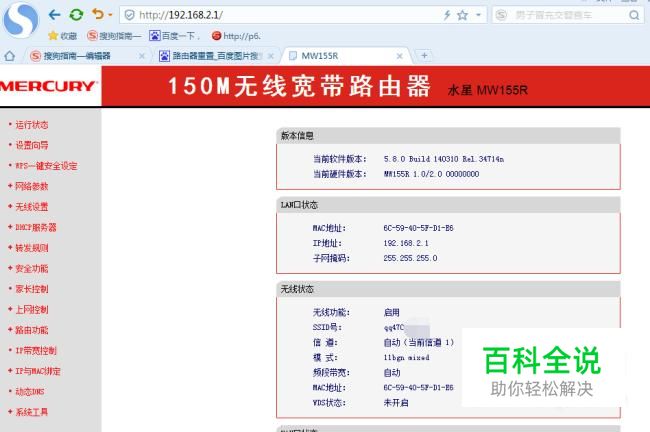650x432 pixels.
Task: Click the lightning speed-mode icon
Action: coord(447,15)
